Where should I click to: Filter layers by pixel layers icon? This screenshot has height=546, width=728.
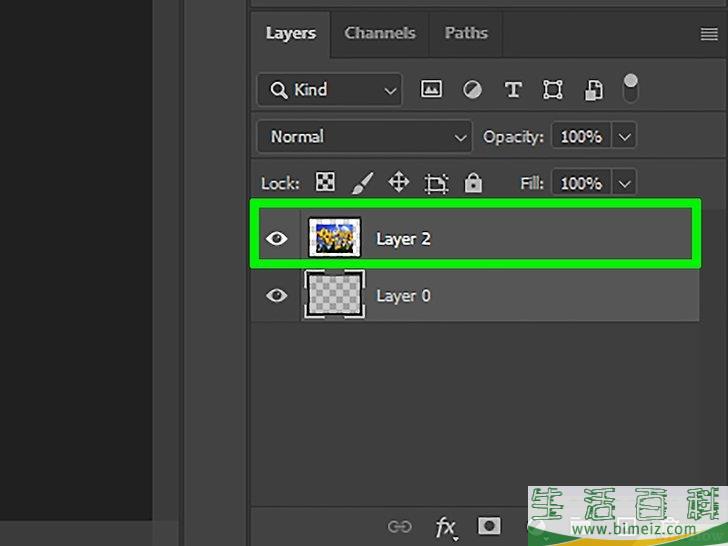coord(431,89)
